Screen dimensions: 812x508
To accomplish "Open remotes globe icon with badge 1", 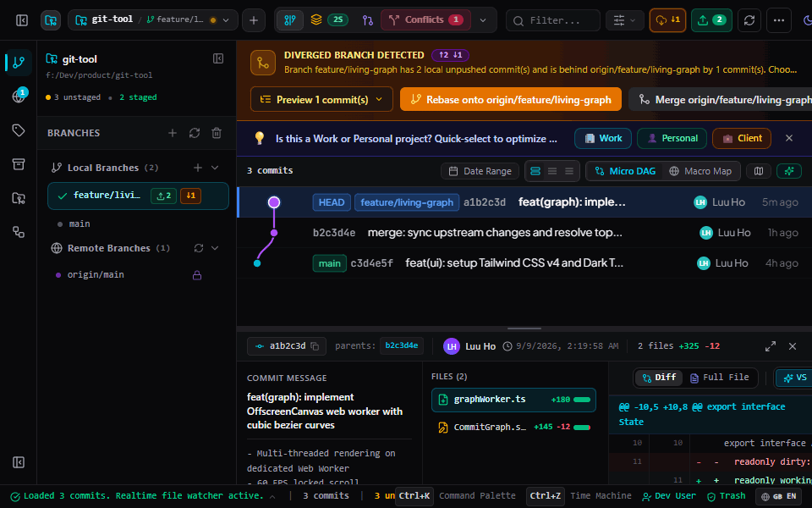I will pos(19,96).
